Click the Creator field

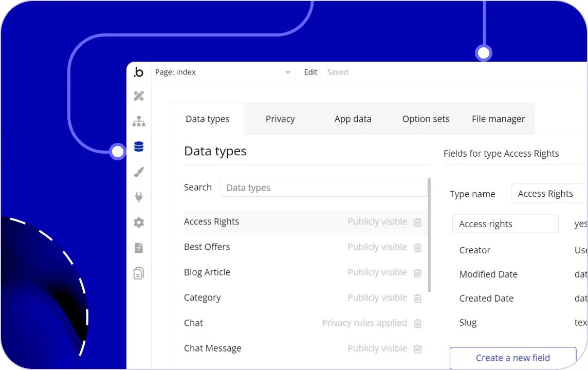pyautogui.click(x=475, y=250)
